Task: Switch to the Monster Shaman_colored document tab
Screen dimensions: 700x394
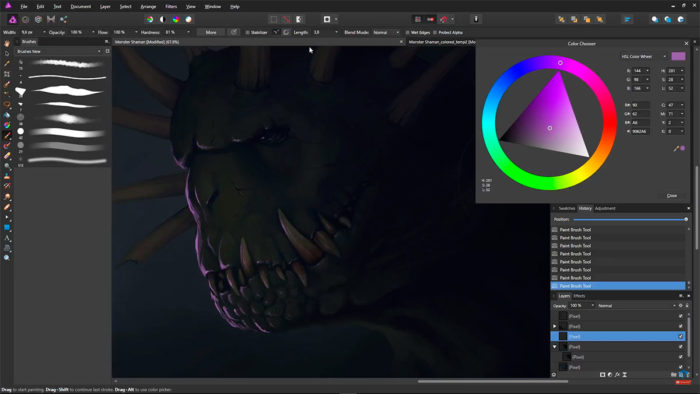Action: 441,42
